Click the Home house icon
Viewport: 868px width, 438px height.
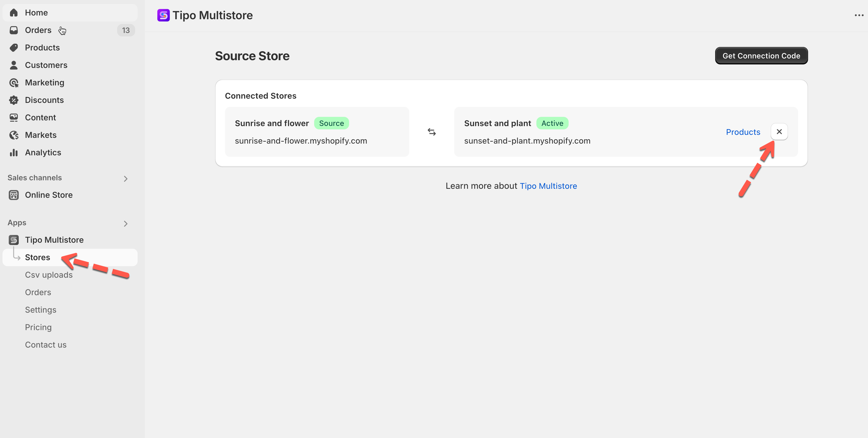click(14, 12)
